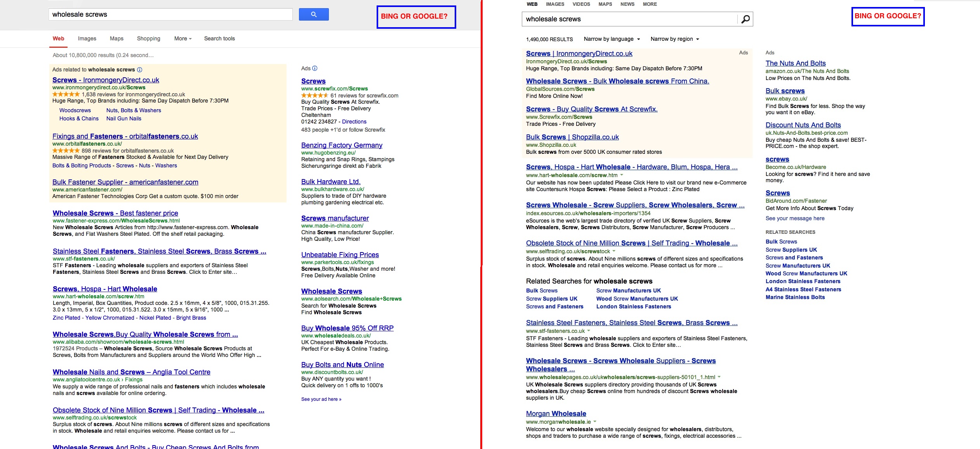Open Bing's 'MORE' menu item
The width and height of the screenshot is (980, 449).
(650, 4)
